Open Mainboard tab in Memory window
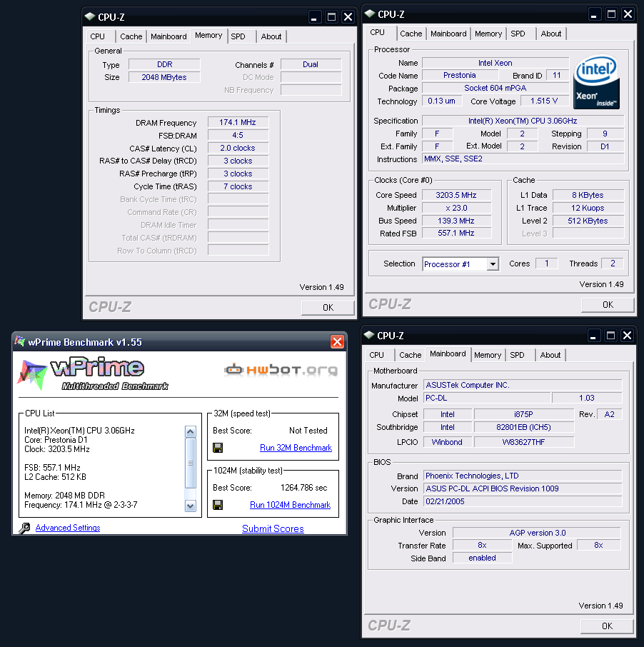Viewport: 644px width, 647px height. [168, 36]
